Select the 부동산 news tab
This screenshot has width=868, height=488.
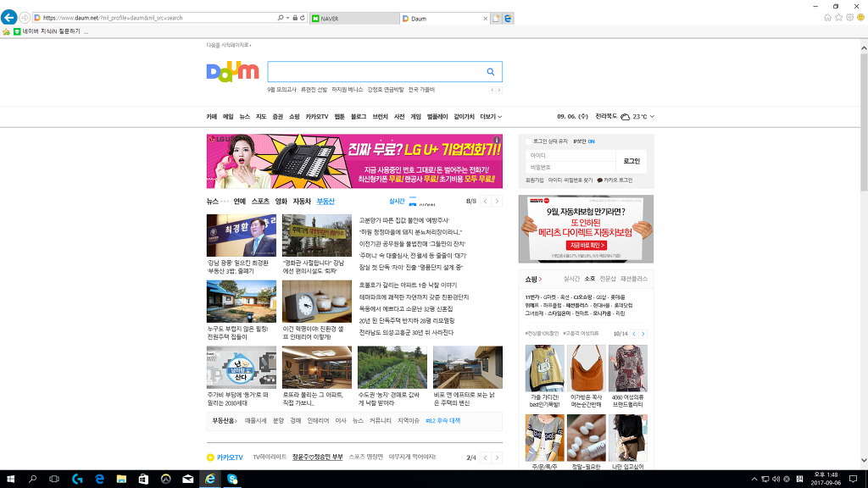(x=325, y=202)
